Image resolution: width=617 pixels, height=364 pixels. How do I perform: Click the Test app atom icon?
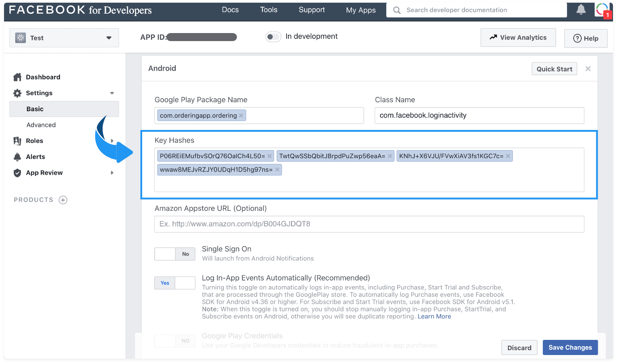[21, 38]
